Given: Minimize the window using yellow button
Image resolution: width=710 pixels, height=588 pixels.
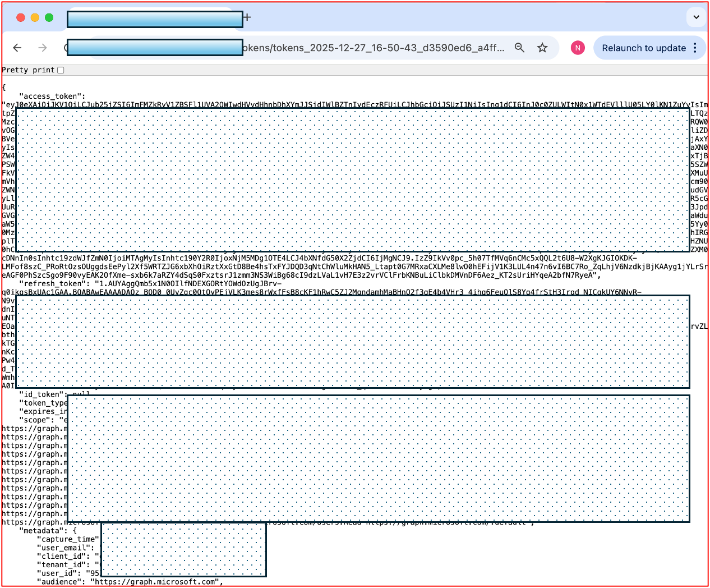Looking at the screenshot, I should point(35,17).
